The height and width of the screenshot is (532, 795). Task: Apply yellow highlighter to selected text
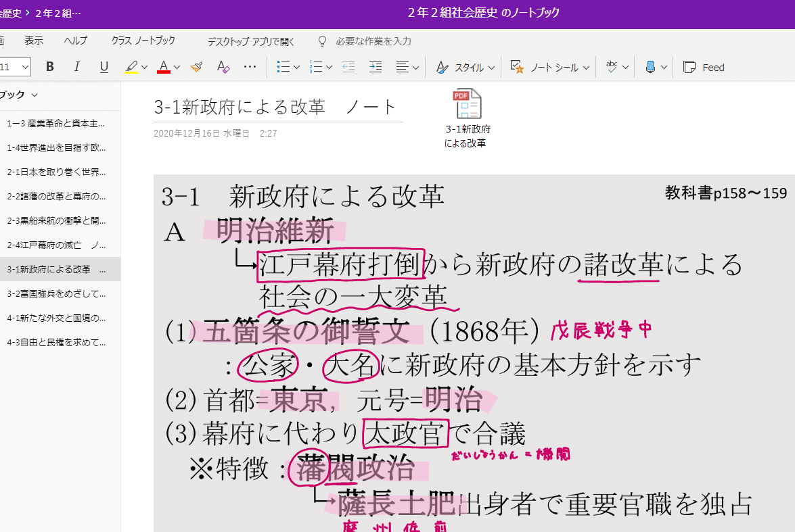click(x=131, y=67)
